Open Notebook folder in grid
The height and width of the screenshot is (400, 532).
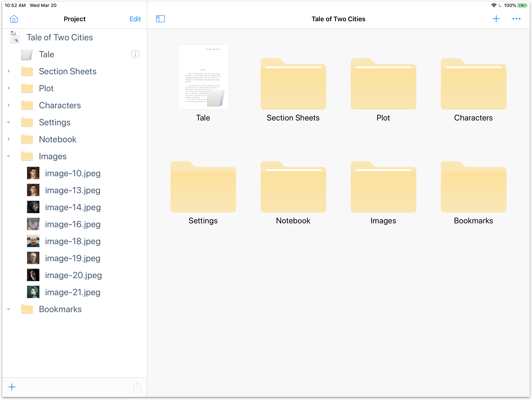pyautogui.click(x=293, y=187)
